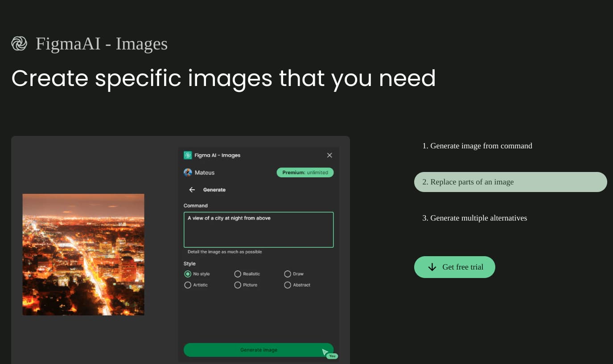The width and height of the screenshot is (613, 364).
Task: Select the Draw style option
Action: (288, 274)
